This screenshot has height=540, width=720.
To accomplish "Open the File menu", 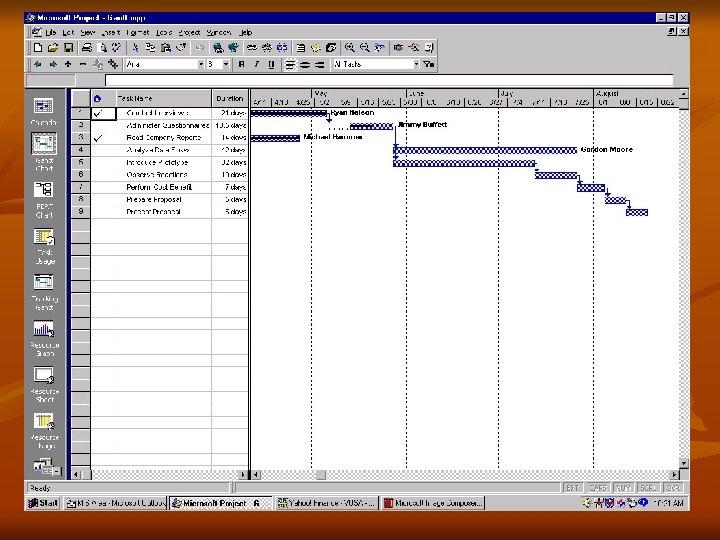I will 51,33.
